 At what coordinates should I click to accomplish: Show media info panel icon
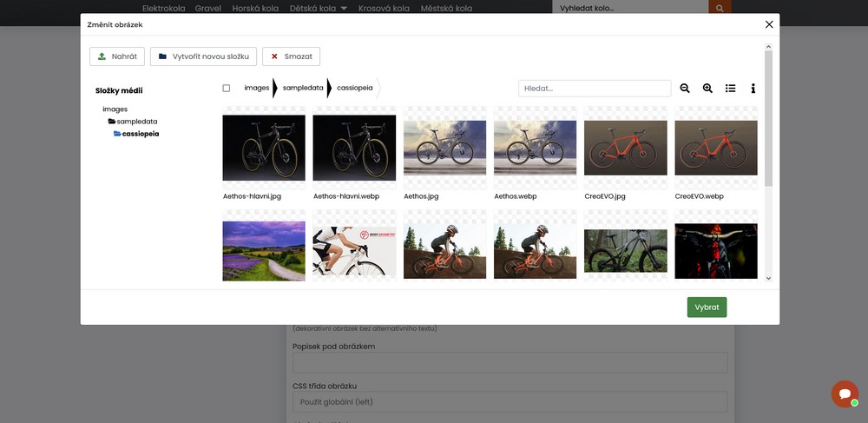click(x=753, y=89)
